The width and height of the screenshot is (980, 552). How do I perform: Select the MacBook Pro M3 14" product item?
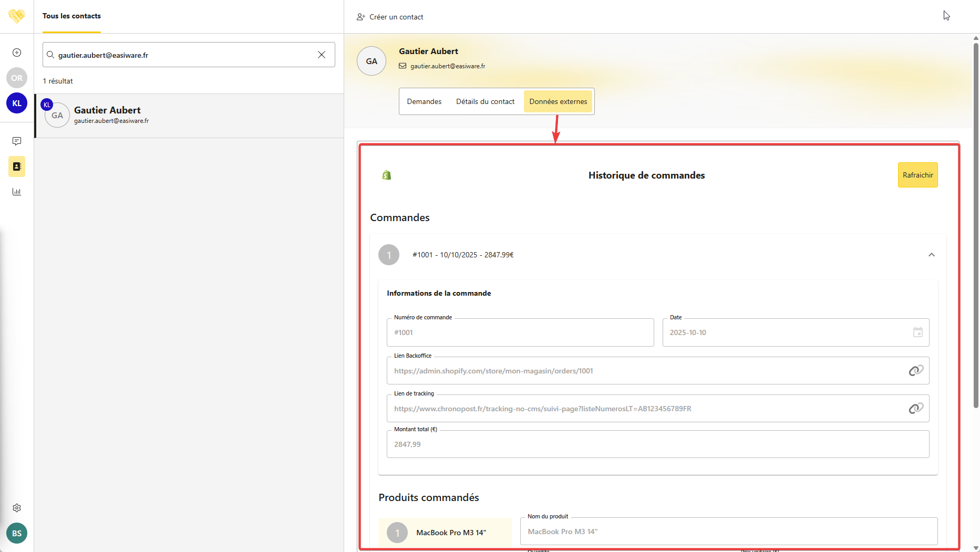point(445,532)
